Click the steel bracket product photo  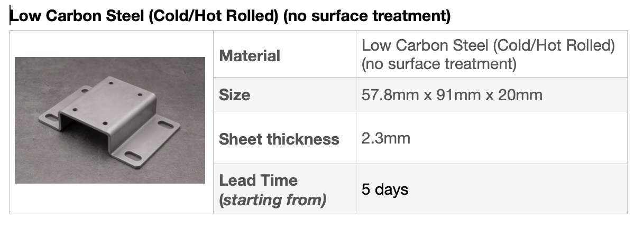click(x=110, y=120)
